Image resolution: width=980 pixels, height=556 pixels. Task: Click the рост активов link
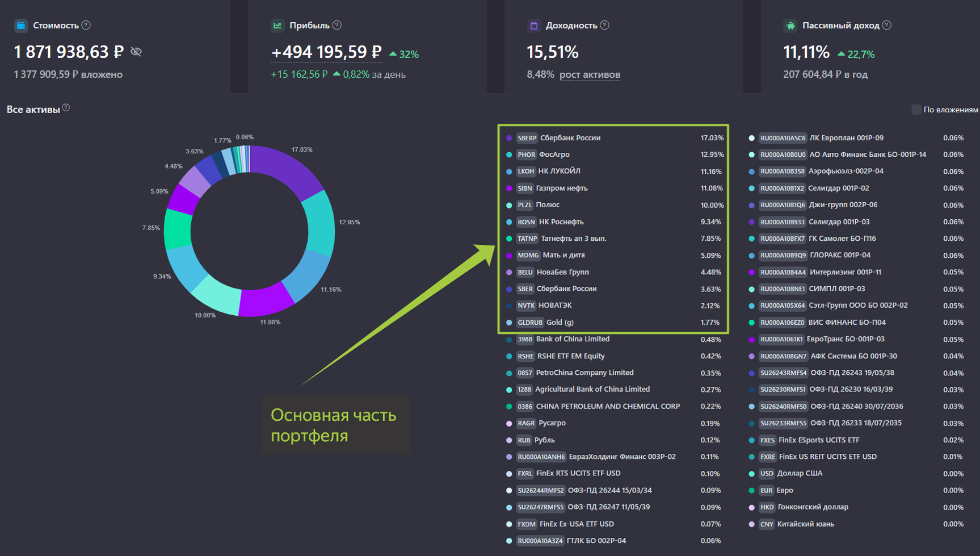click(x=590, y=74)
